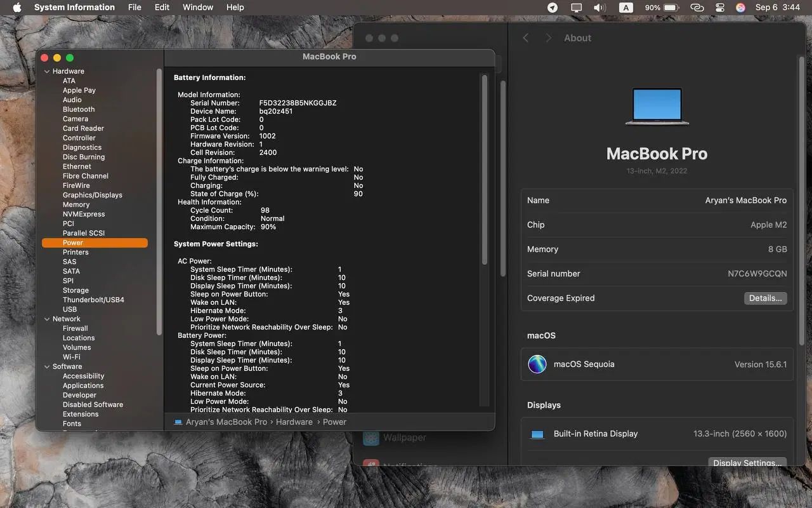Click the serial number F5D32238B5NKGGJBZ

coord(298,103)
